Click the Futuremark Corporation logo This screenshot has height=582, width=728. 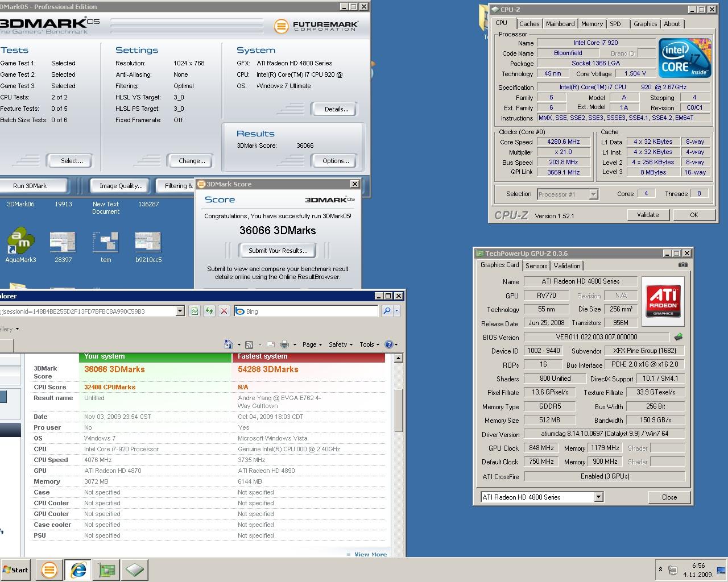click(316, 26)
